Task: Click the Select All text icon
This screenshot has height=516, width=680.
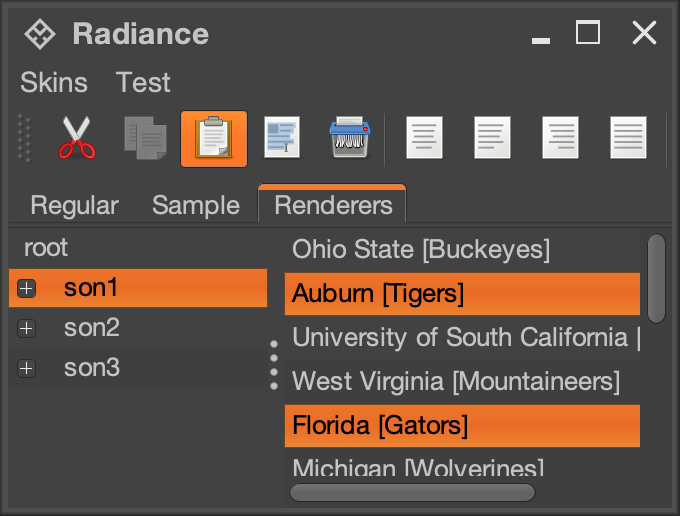Action: click(282, 137)
